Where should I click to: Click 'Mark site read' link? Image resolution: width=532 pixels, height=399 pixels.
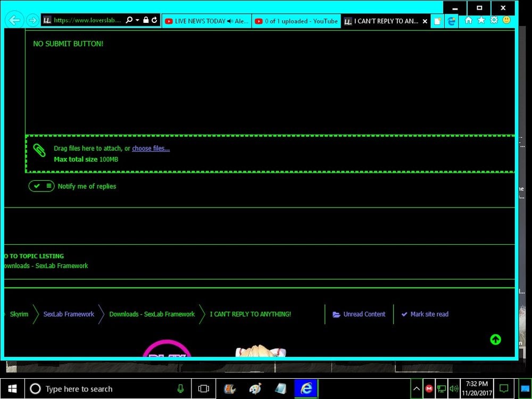(425, 314)
